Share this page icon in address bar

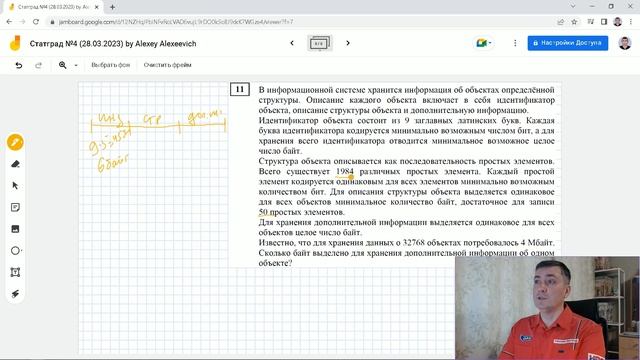point(561,22)
